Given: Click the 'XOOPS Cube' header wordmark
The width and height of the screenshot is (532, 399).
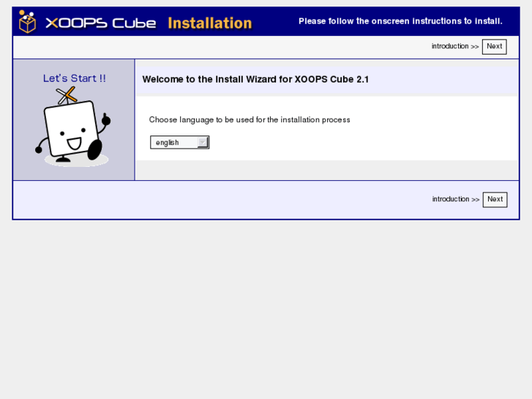Looking at the screenshot, I should coord(101,23).
